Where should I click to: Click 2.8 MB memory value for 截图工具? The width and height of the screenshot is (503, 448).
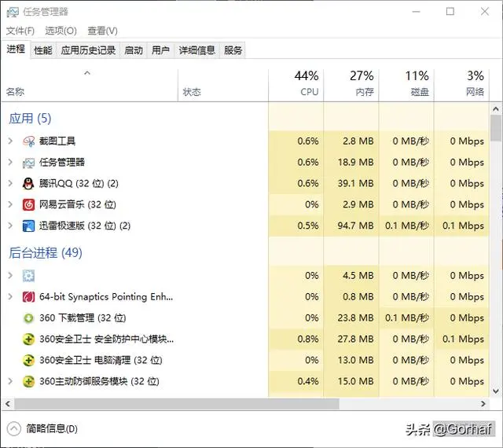coord(358,141)
